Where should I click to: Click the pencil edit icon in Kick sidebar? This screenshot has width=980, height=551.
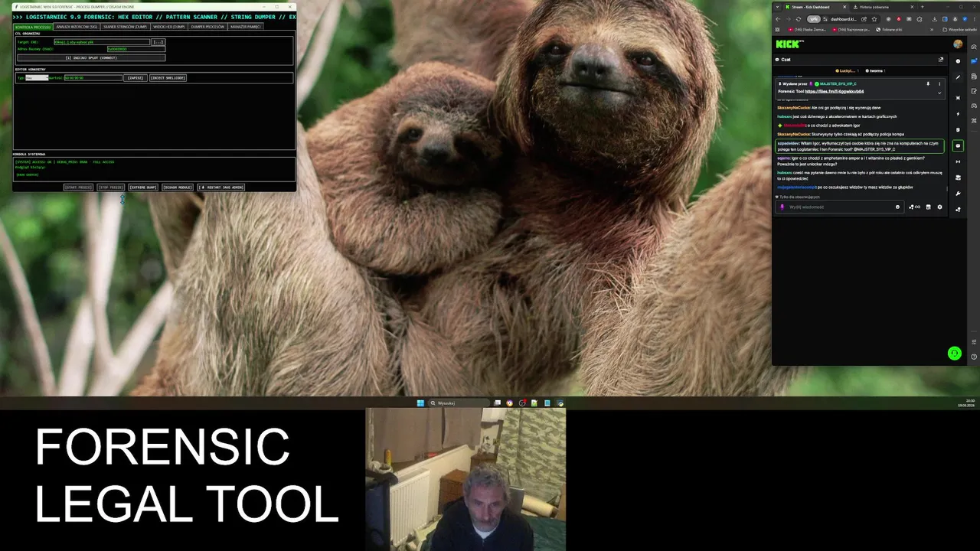(958, 77)
